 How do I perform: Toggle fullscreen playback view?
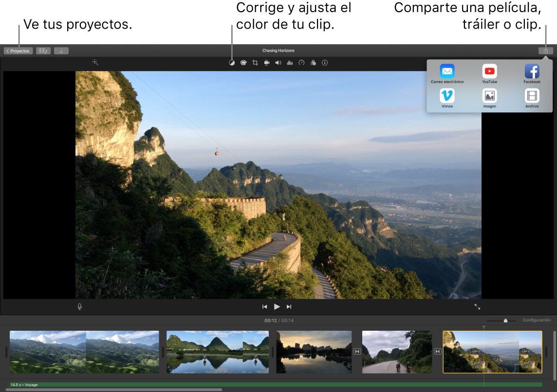pos(477,306)
